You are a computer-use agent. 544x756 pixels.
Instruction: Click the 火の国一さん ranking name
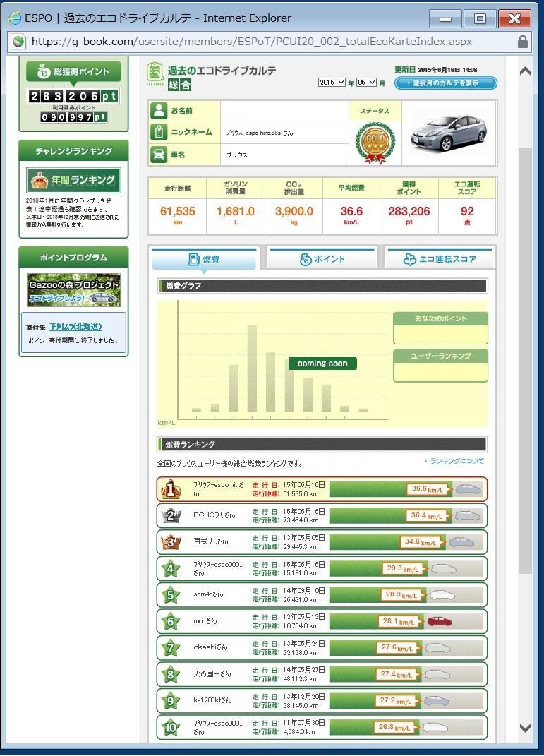pos(212,674)
